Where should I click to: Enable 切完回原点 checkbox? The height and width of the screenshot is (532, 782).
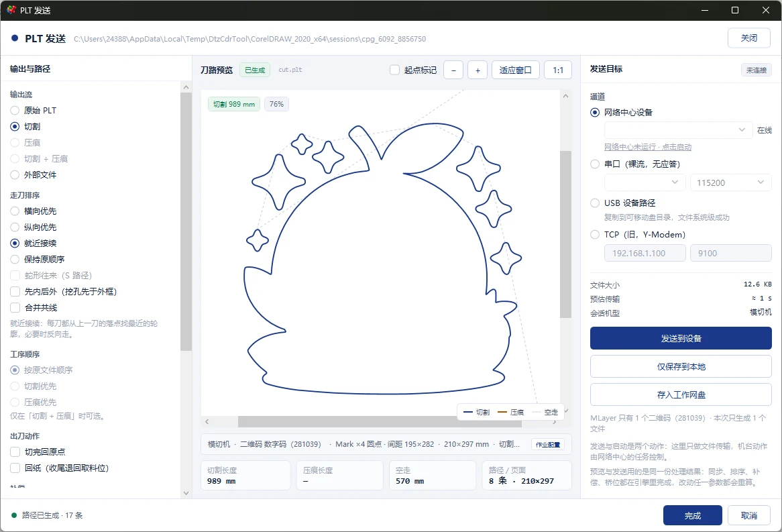(15, 452)
